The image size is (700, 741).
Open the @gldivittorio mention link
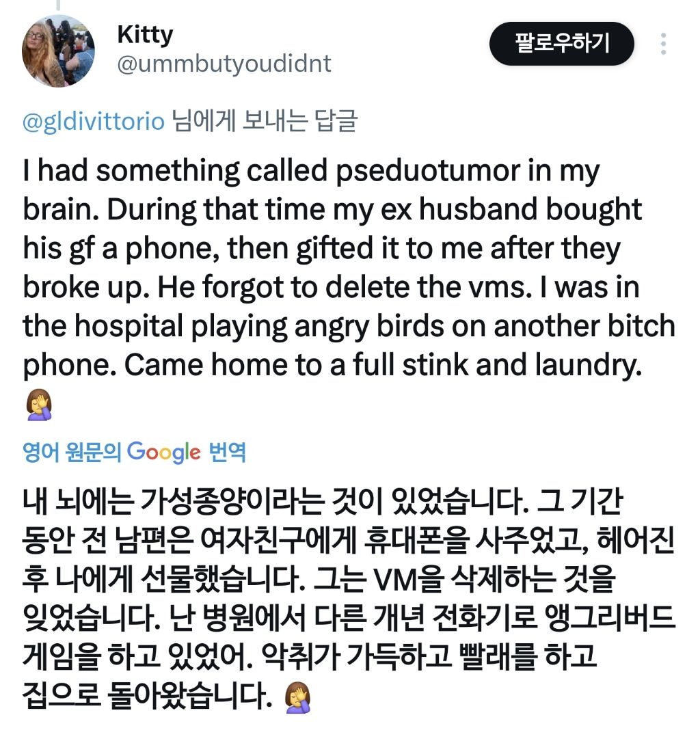pos(94,122)
